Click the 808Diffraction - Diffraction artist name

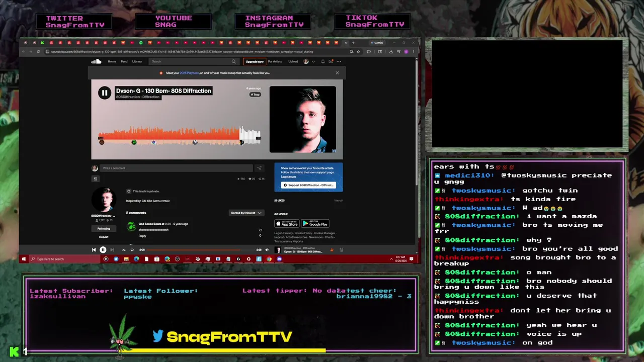(137, 97)
